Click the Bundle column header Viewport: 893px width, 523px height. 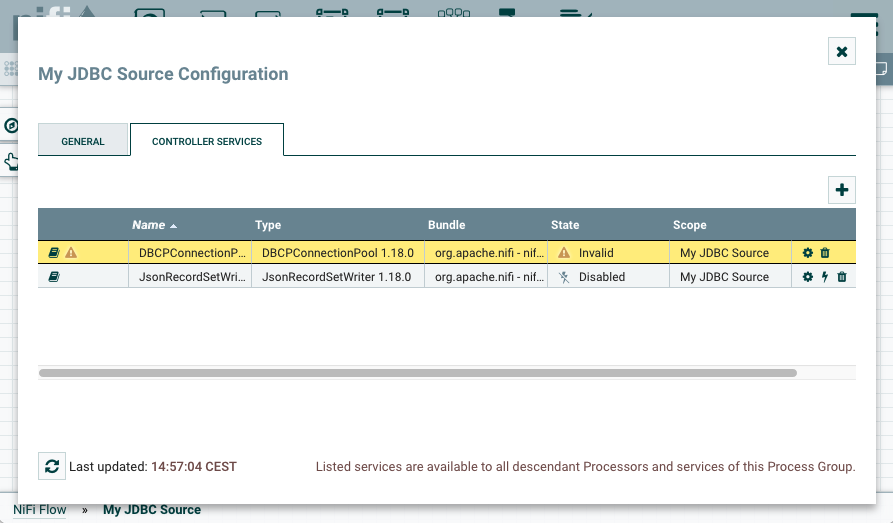point(446,225)
